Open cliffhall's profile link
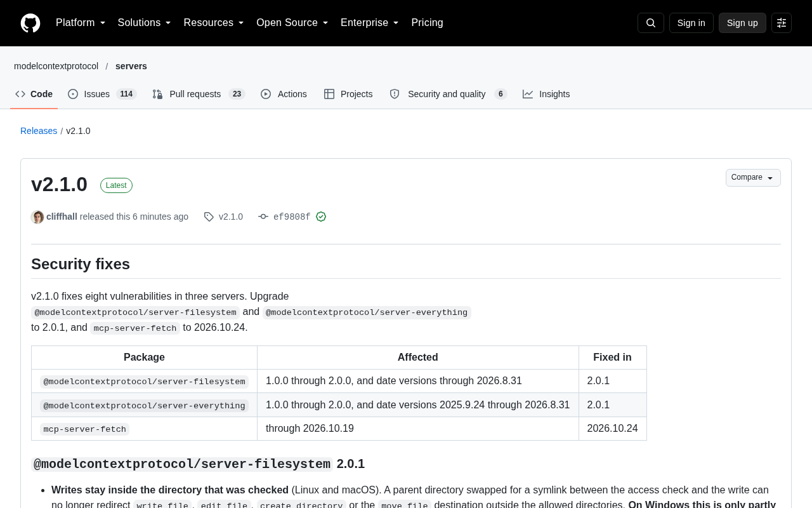The width and height of the screenshot is (812, 508). [62, 217]
